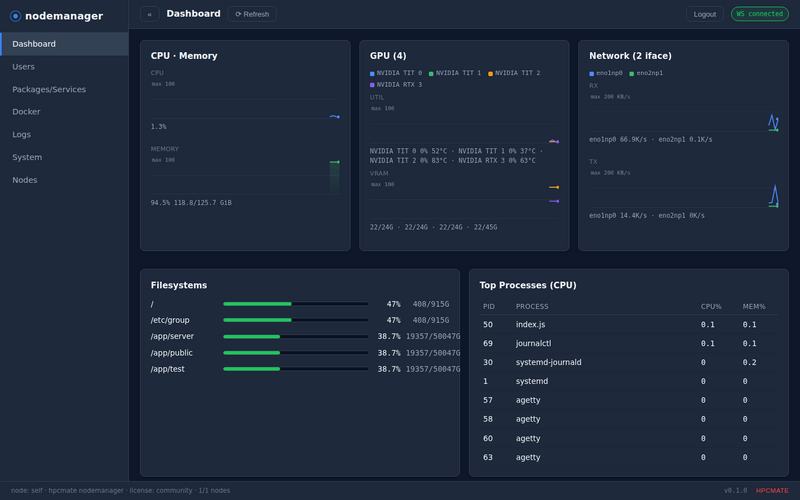Click the GPU (4) card title
The image size is (800, 500).
click(388, 56)
